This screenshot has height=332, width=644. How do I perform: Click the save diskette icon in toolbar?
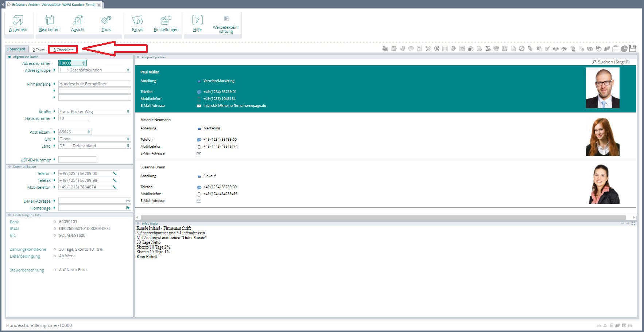pyautogui.click(x=633, y=48)
